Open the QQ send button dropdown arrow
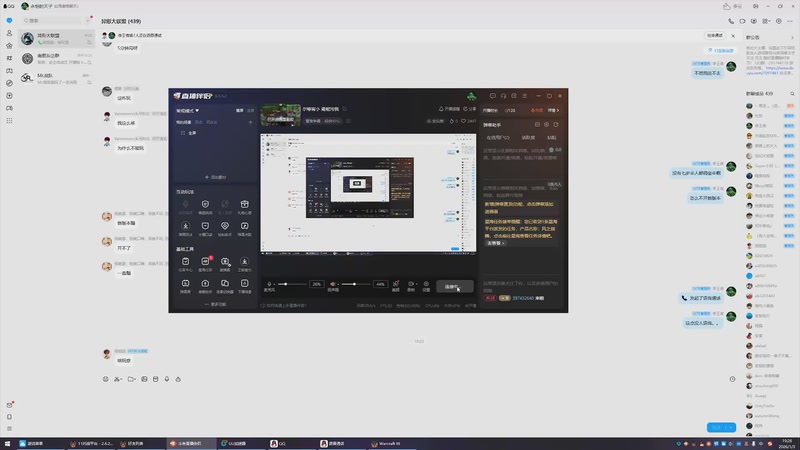The width and height of the screenshot is (800, 450). point(731,428)
